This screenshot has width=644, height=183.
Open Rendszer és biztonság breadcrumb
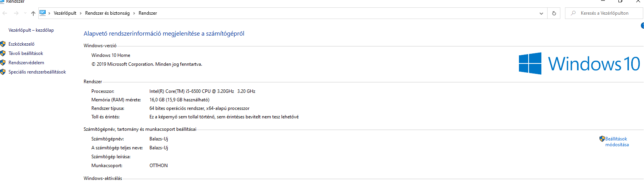[107, 13]
